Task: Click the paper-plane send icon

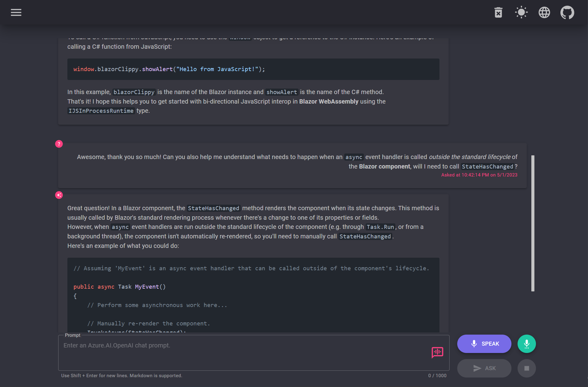Action: click(477, 368)
